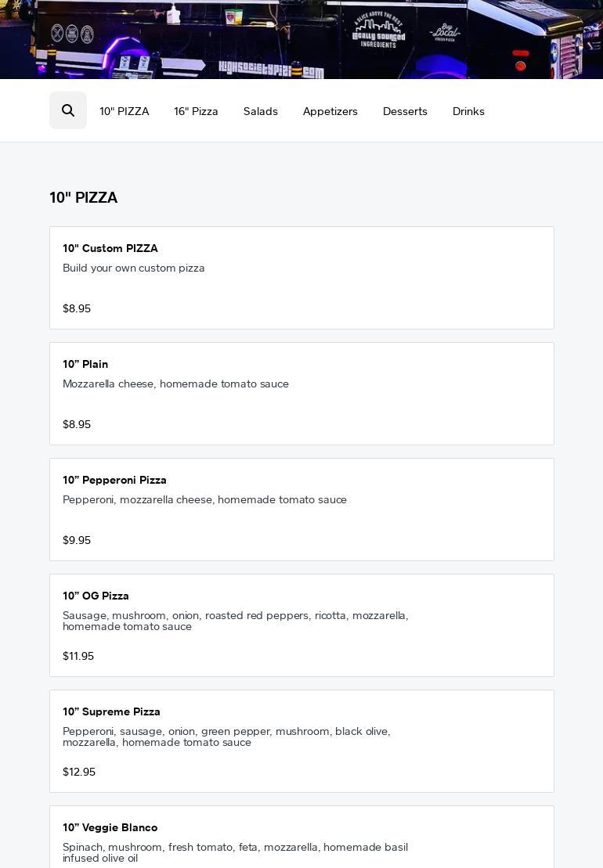Jump to the Drinks section

pyautogui.click(x=468, y=111)
